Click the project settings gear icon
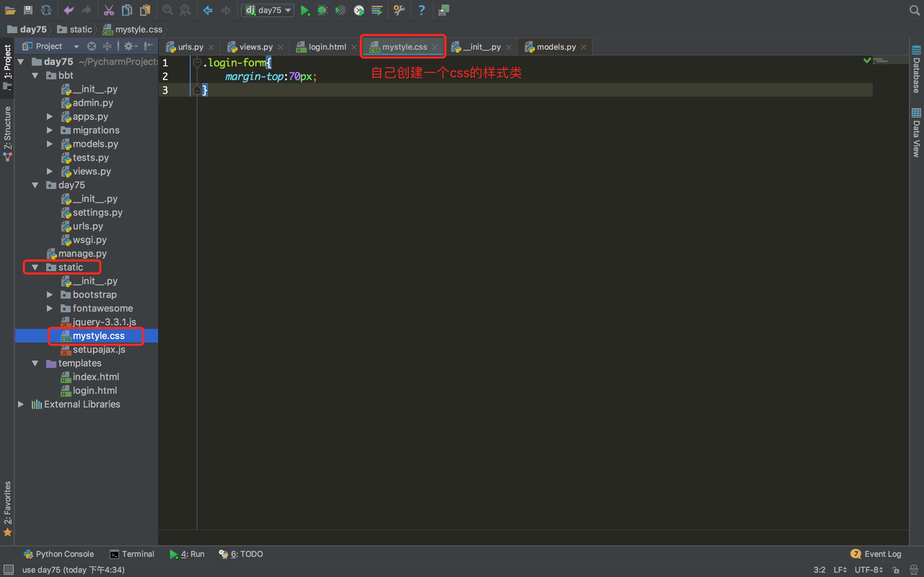This screenshot has width=924, height=577. [x=129, y=46]
